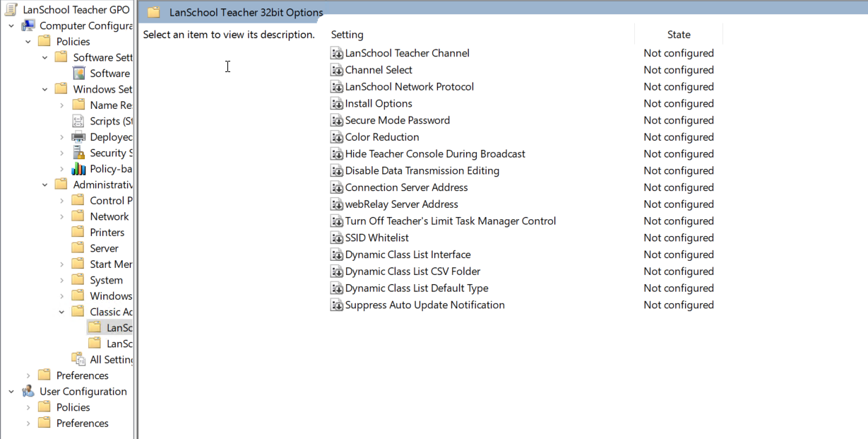
Task: Click the Color Reduction policy icon
Action: coord(337,137)
